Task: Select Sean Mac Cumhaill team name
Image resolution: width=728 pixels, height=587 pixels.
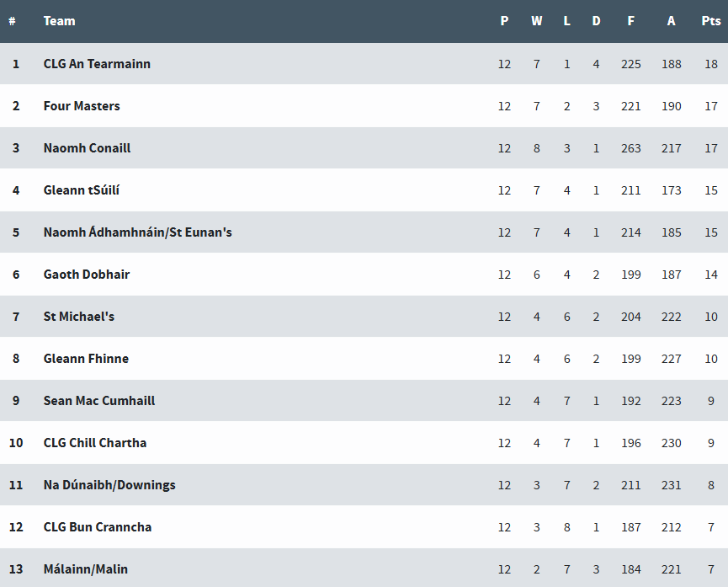Action: point(99,401)
